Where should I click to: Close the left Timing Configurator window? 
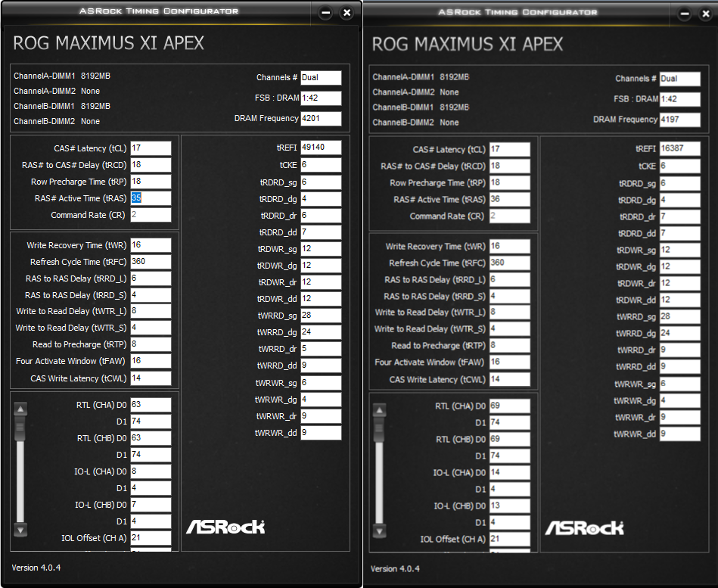(x=347, y=13)
